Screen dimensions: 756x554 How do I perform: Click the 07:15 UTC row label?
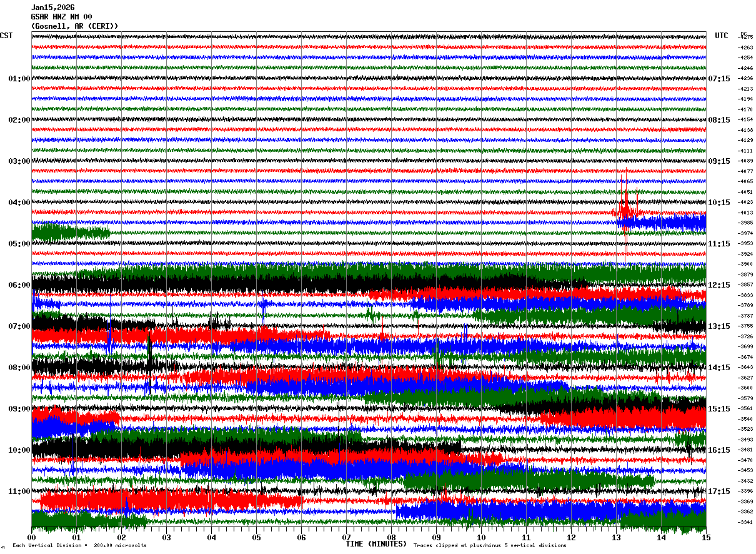coord(719,79)
